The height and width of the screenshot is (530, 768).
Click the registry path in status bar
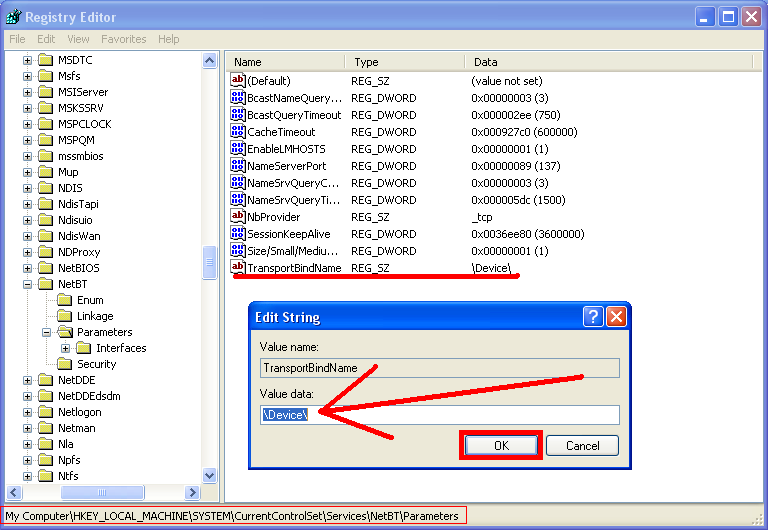232,516
